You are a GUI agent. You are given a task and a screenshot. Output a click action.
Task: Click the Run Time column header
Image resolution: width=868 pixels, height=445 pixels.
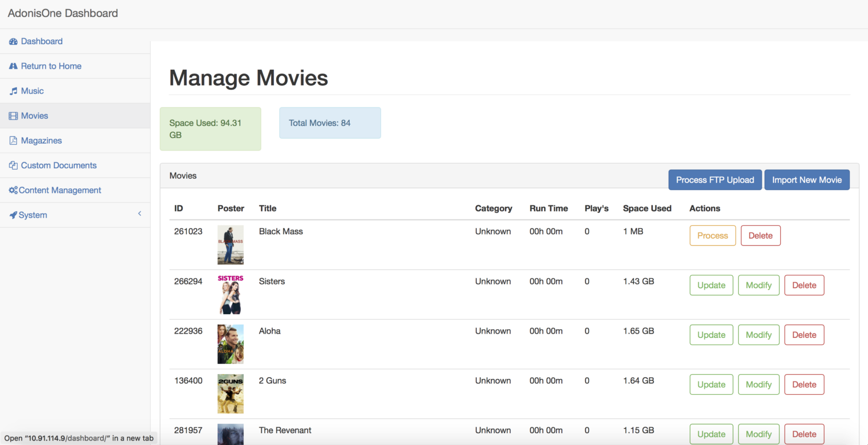tap(548, 208)
